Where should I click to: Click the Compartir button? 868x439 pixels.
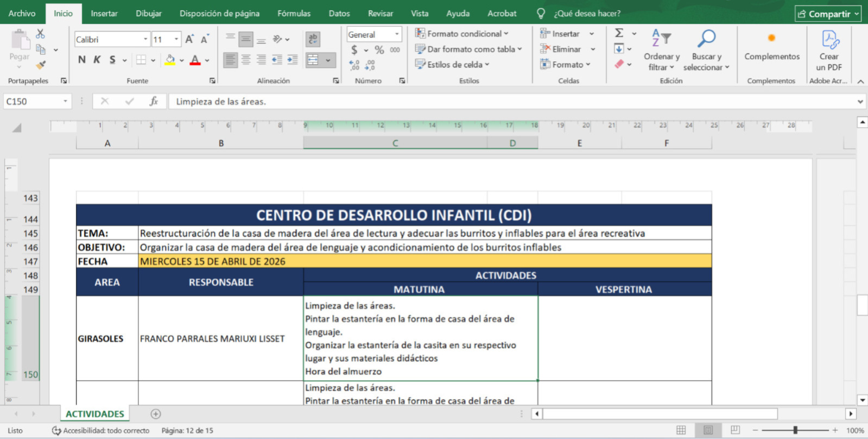click(x=828, y=14)
